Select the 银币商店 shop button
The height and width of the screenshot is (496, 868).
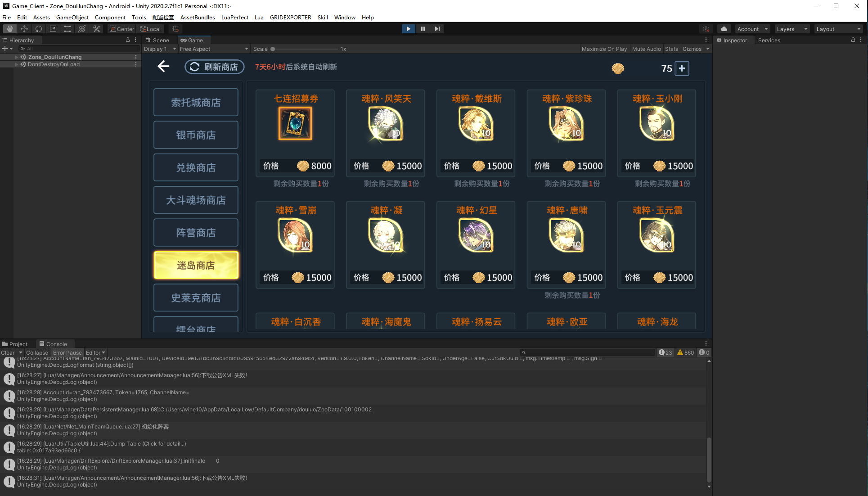click(x=196, y=135)
